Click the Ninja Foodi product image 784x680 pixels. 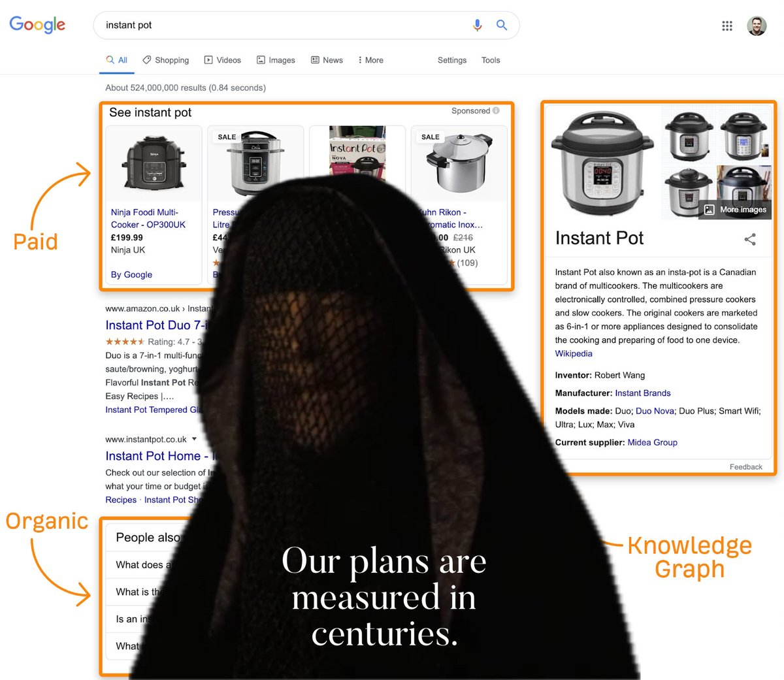point(154,163)
